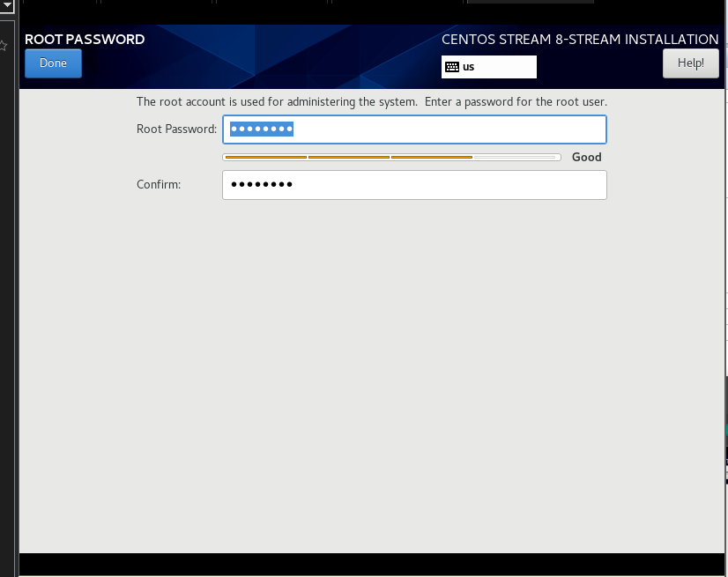Focus the Root Password field
Screen dimensions: 728x577
414,129
